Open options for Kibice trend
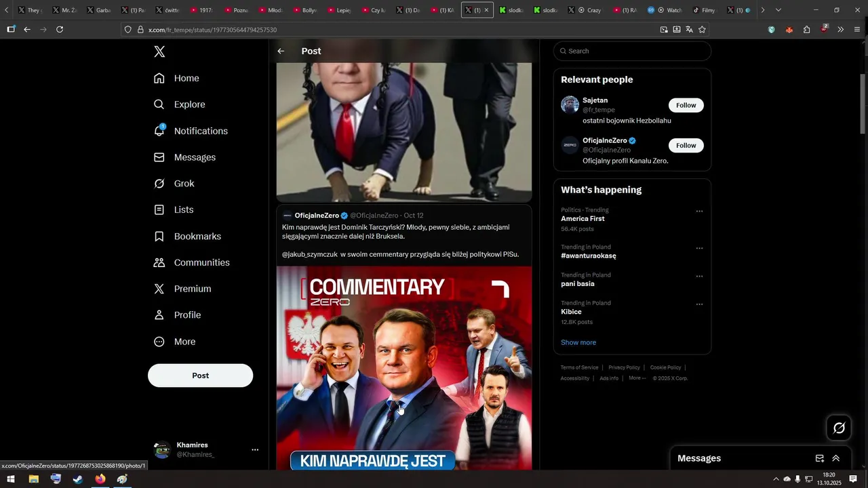868x488 pixels. click(699, 304)
